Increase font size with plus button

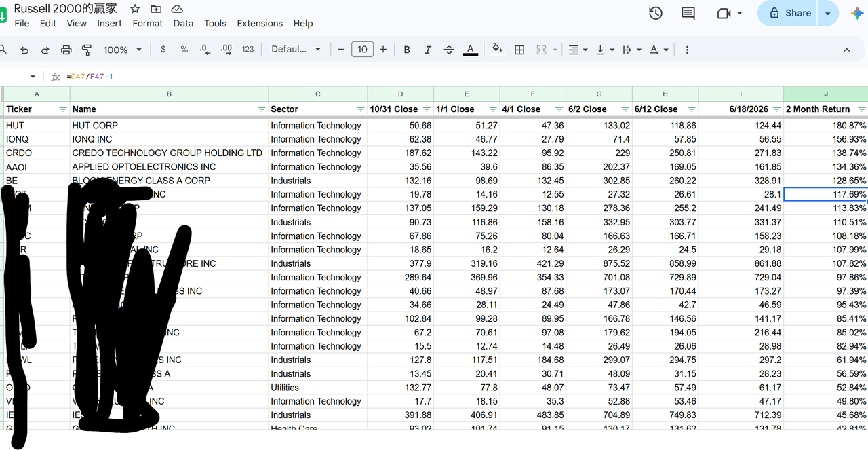(x=383, y=50)
